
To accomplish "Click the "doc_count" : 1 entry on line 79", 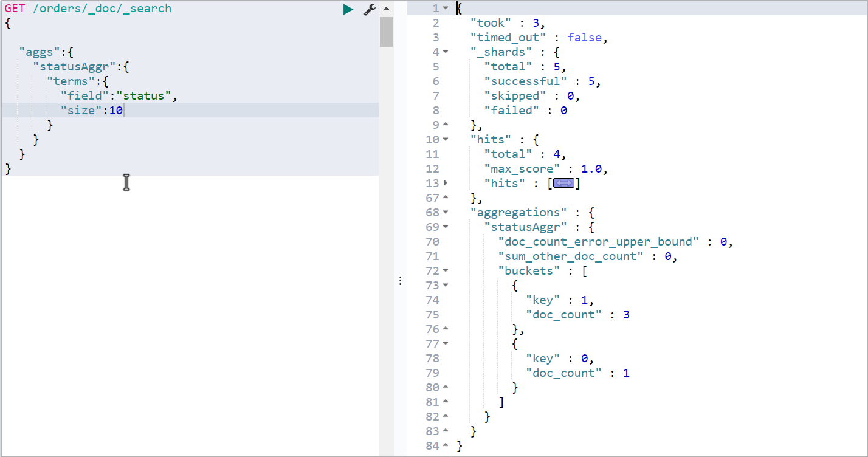I will (x=577, y=373).
